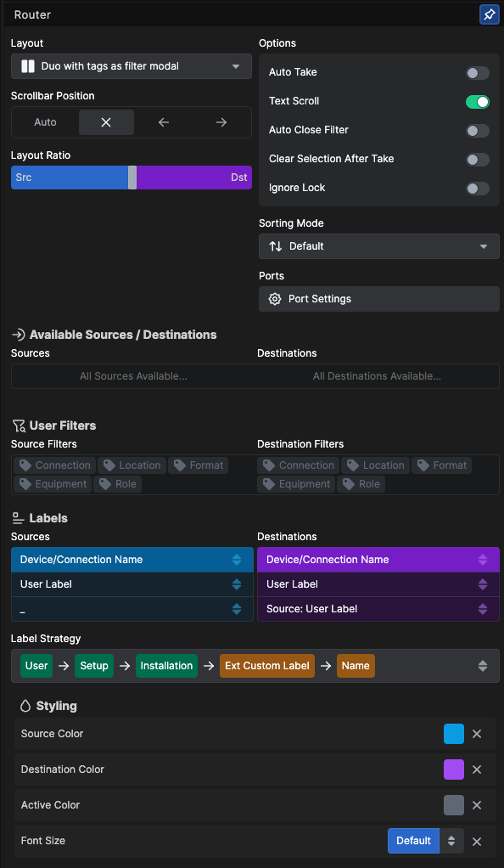
Task: Select the X (none) scrollbar position
Action: tap(106, 122)
